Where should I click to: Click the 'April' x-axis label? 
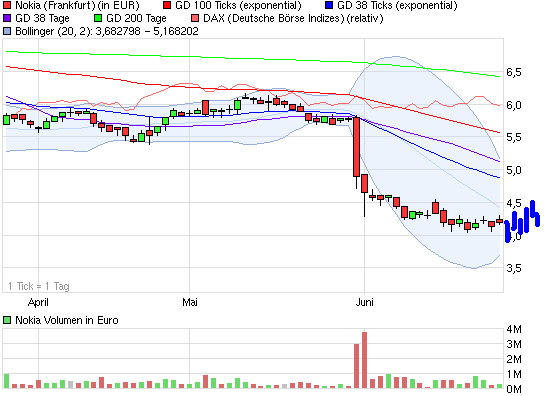(38, 302)
